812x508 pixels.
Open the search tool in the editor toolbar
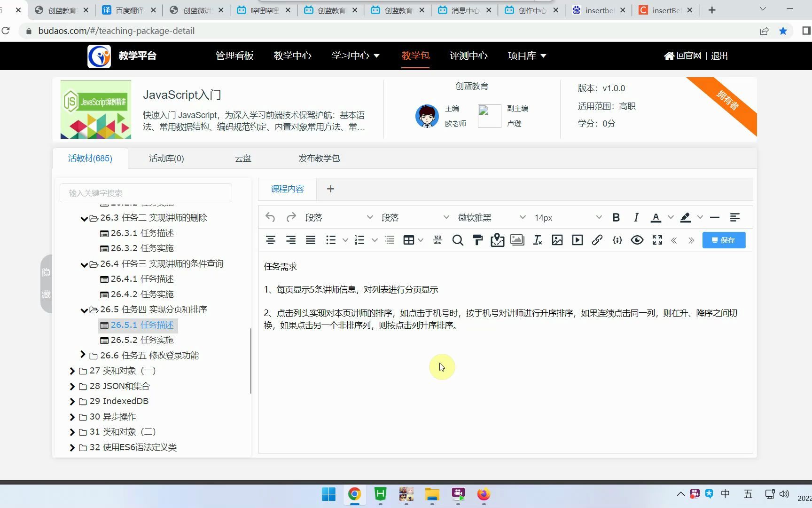(x=458, y=240)
